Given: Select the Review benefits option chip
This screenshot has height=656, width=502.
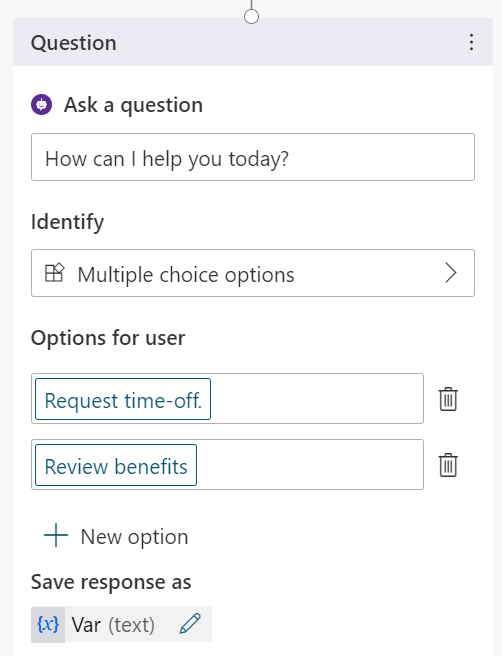Looking at the screenshot, I should [x=116, y=465].
